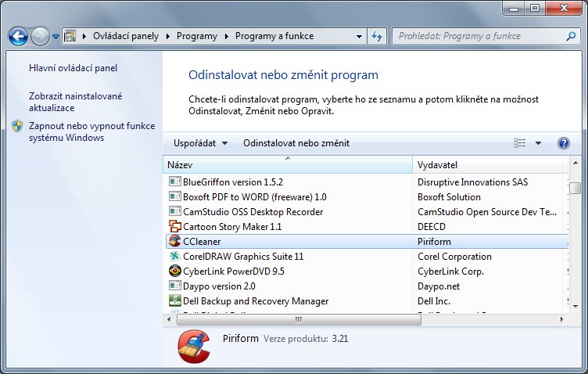588x374 pixels.
Task: Select 'Dell Backup and Recovery Manager' entry
Action: 256,301
